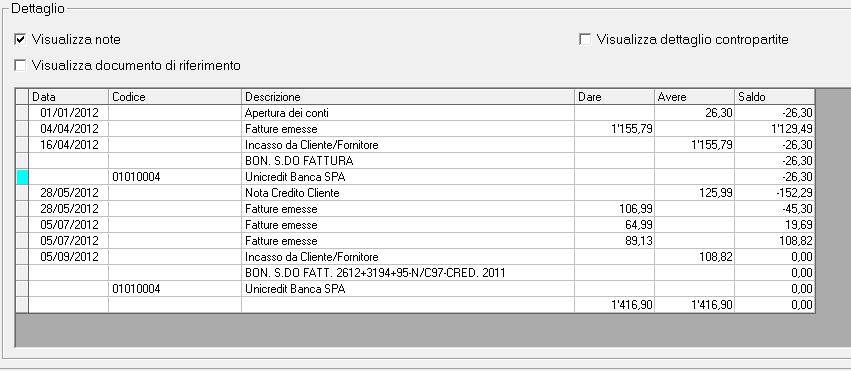Click the Dare column header

pyautogui.click(x=614, y=97)
